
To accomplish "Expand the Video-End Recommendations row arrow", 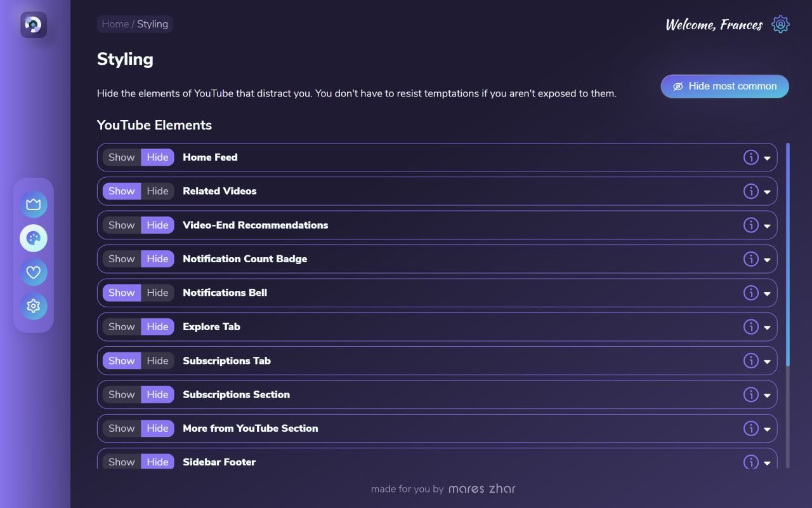I will 767,225.
